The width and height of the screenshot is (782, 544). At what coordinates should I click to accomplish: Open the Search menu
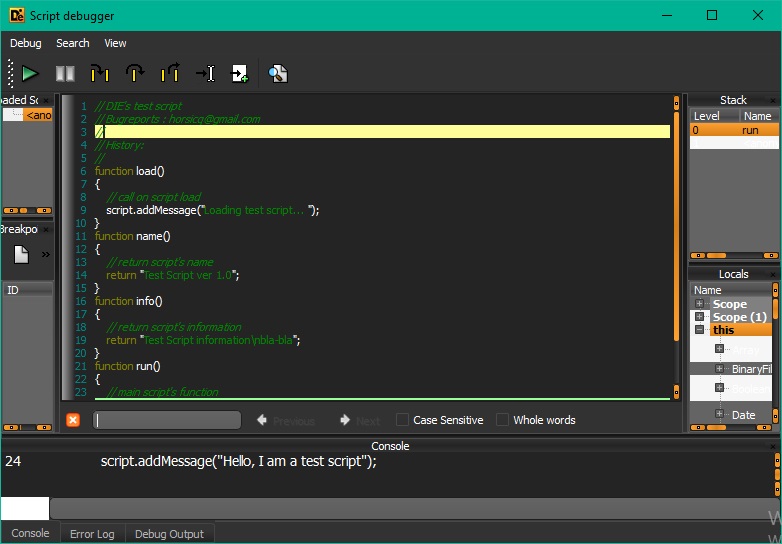[x=73, y=43]
